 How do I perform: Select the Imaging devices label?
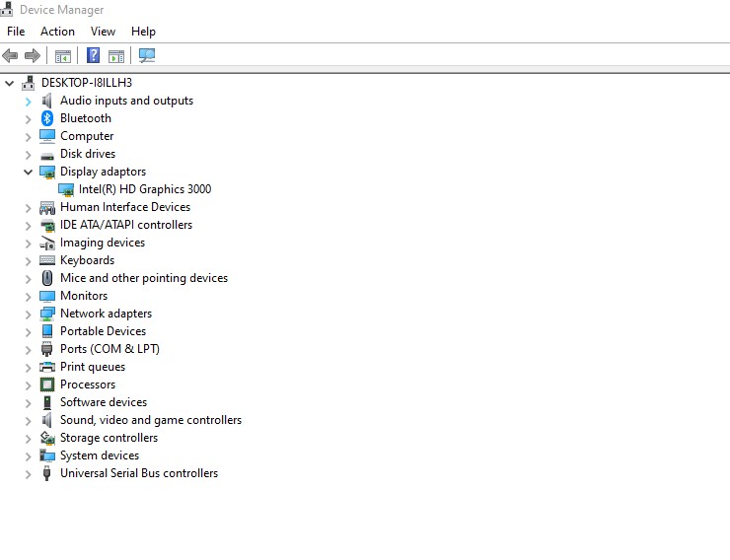pos(103,243)
